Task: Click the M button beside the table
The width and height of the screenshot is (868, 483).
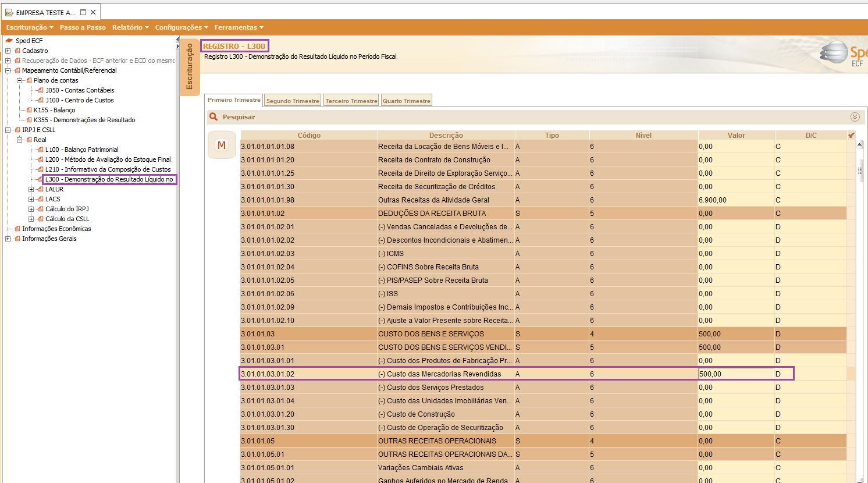Action: click(222, 145)
